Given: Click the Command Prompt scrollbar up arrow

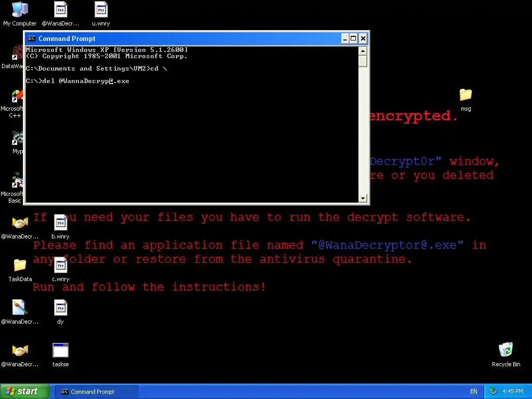Looking at the screenshot, I should point(363,51).
